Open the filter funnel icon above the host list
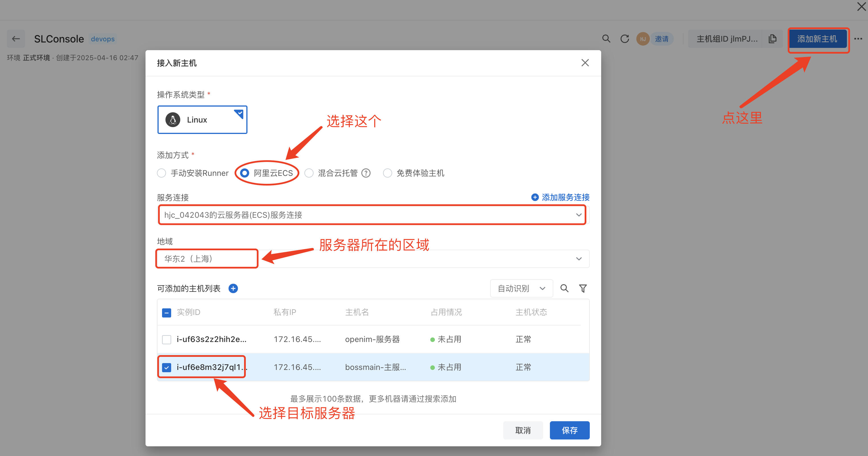Viewport: 868px width, 456px height. [583, 288]
